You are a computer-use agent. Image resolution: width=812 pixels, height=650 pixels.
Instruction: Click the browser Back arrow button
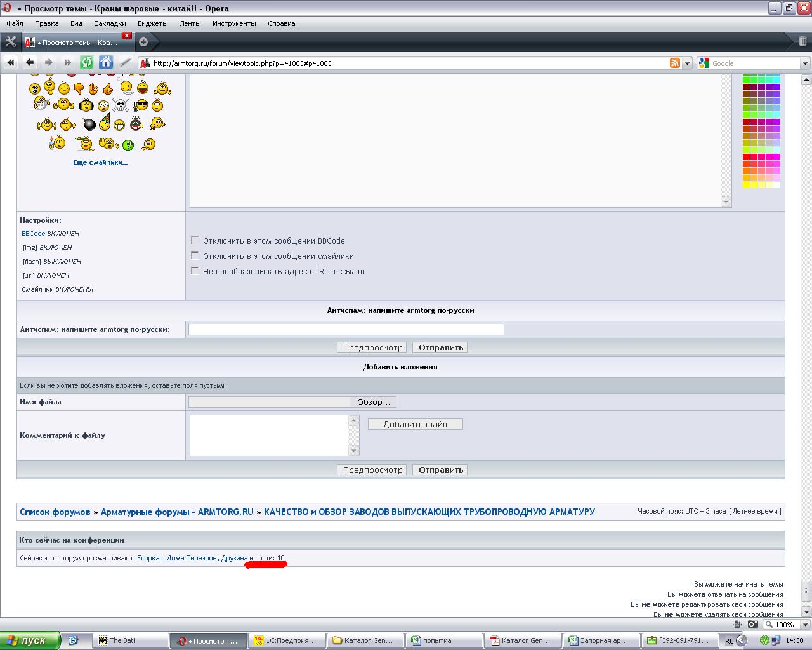point(30,62)
